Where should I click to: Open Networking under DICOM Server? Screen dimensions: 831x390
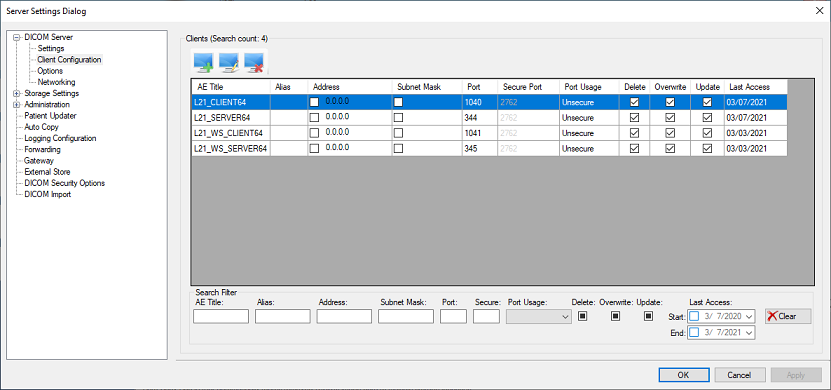(x=56, y=82)
